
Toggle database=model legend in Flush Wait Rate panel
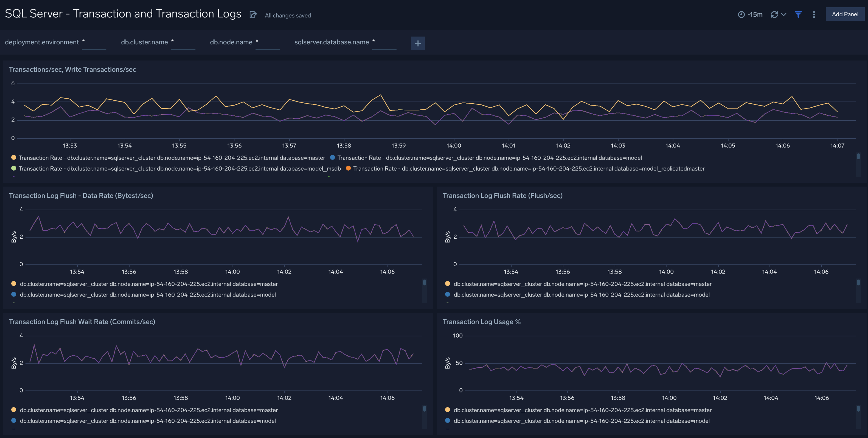coord(144,421)
